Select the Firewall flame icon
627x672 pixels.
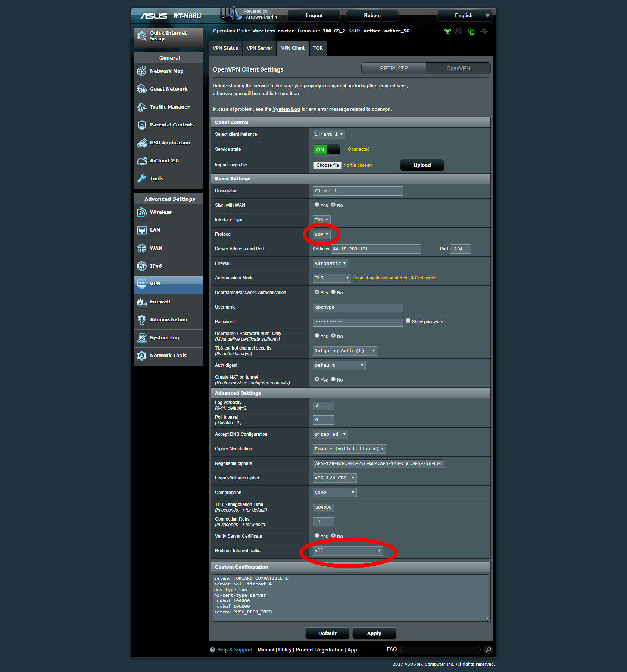[142, 302]
